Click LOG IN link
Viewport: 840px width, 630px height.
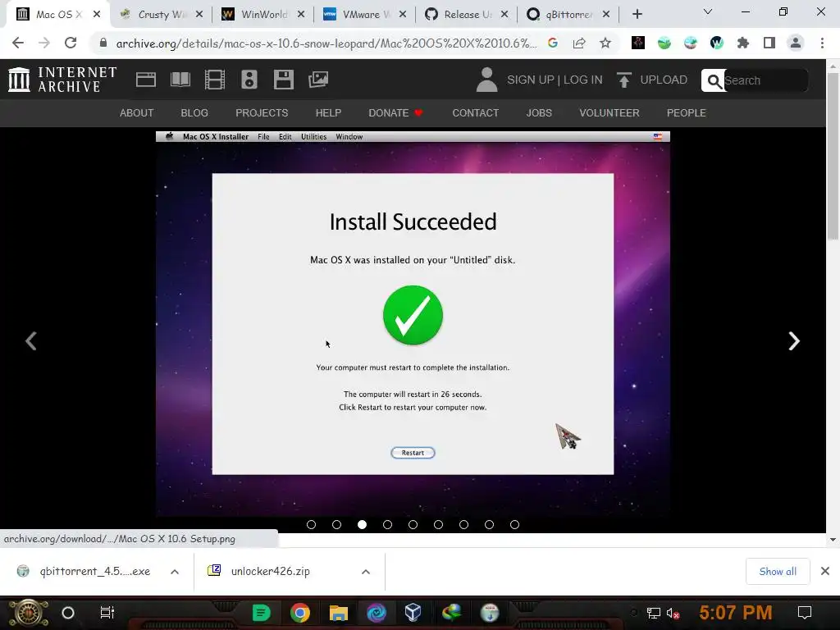pyautogui.click(x=583, y=80)
